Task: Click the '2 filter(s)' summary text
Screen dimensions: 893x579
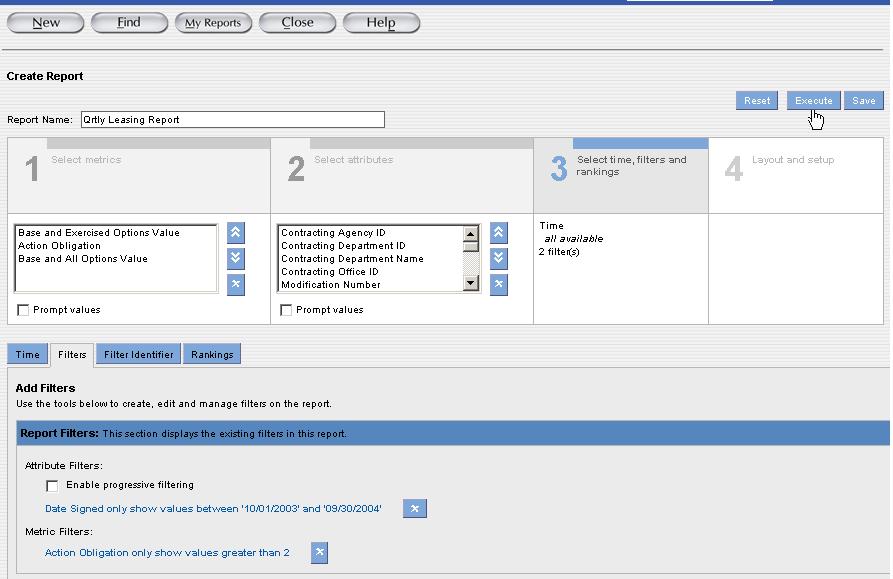Action: click(559, 252)
